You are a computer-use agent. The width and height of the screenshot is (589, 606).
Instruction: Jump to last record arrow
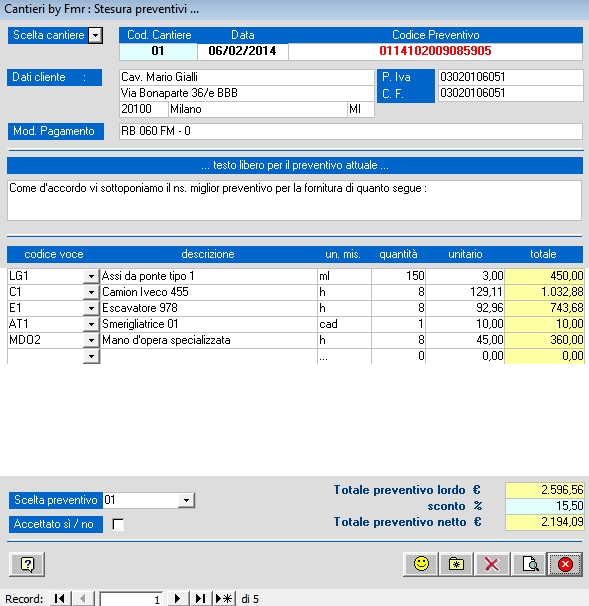(x=200, y=599)
